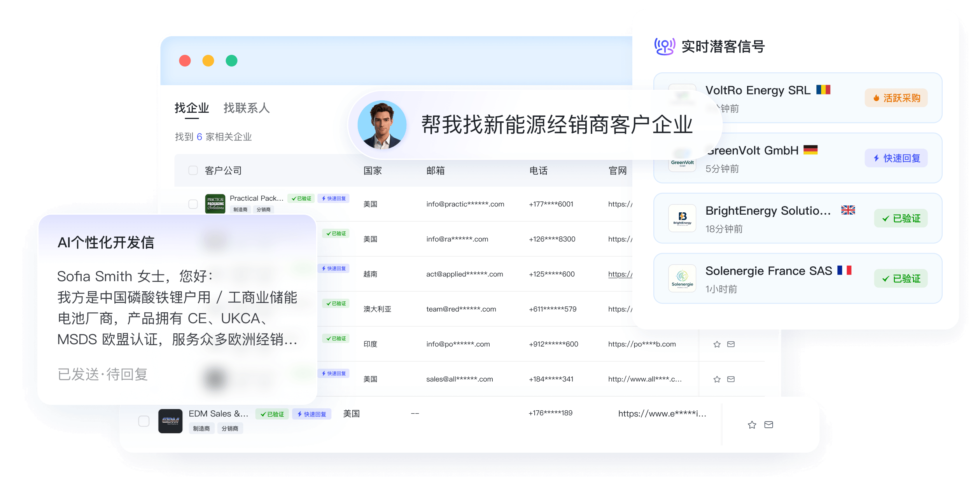980x490 pixels.
Task: Check the Practical Pack... row checkbox
Action: (193, 204)
